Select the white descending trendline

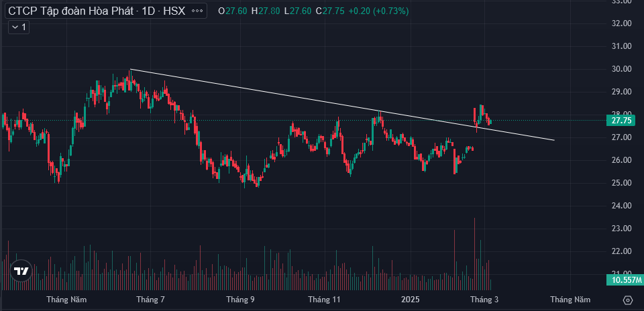point(343,105)
